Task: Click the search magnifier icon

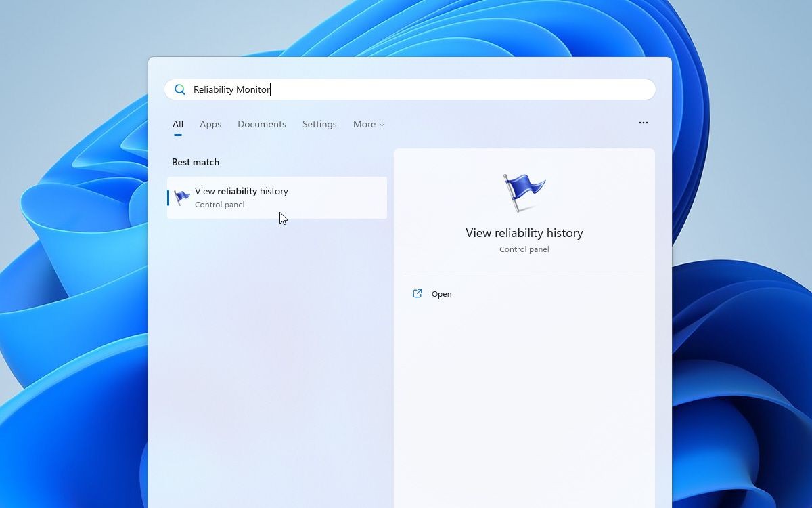Action: tap(179, 89)
